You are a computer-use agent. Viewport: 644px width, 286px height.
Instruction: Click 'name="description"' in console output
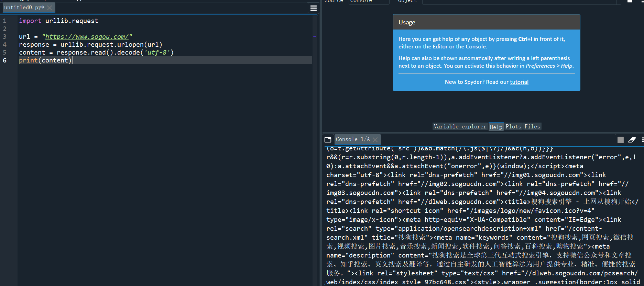coord(360,255)
